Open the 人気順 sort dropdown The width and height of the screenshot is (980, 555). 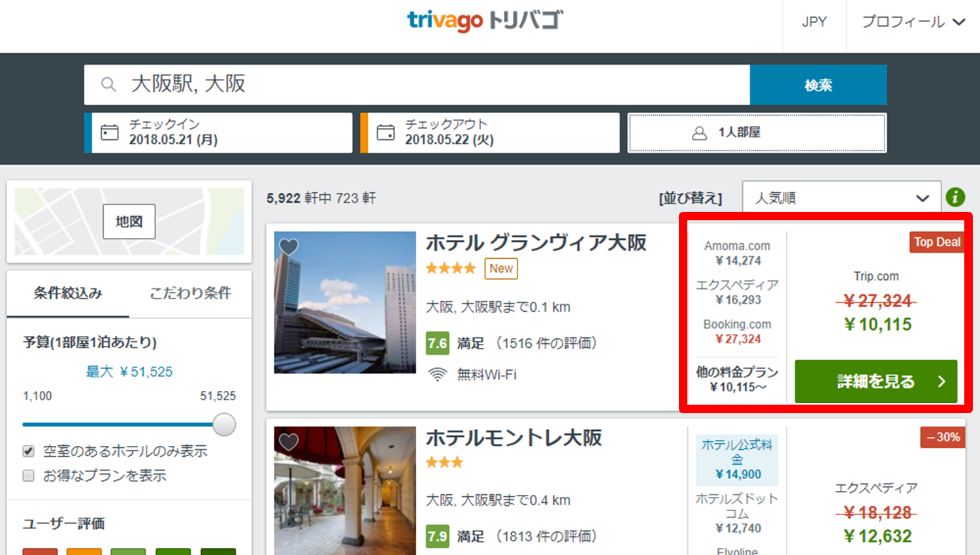(841, 197)
